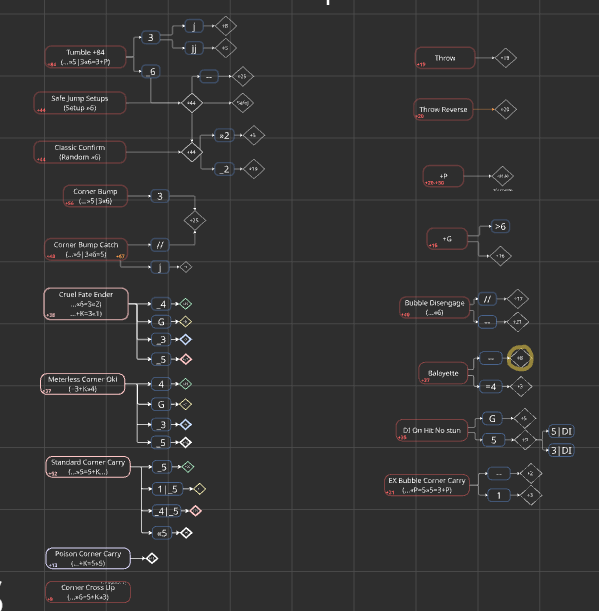Select the Poison Corner Carry node
The height and width of the screenshot is (611, 599).
88,558
